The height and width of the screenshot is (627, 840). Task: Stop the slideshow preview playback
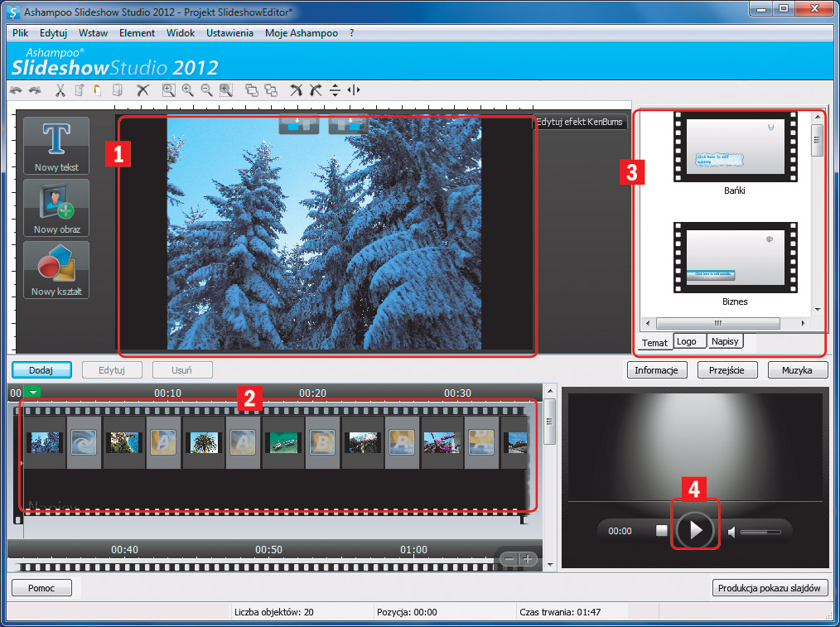tap(661, 531)
